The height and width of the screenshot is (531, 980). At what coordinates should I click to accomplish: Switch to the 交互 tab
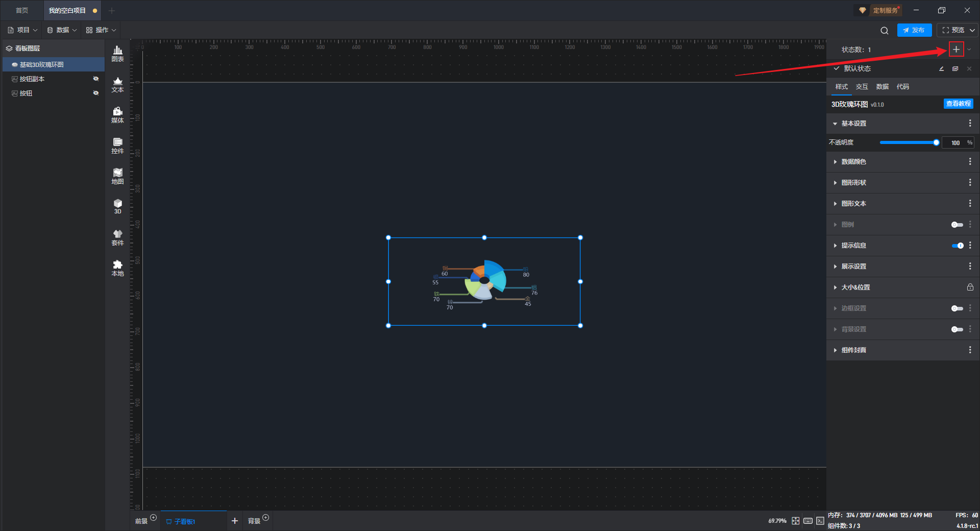pyautogui.click(x=862, y=87)
